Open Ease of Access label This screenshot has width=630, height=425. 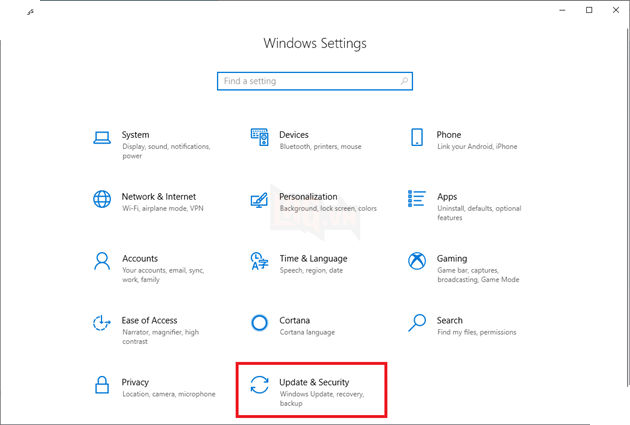point(149,321)
